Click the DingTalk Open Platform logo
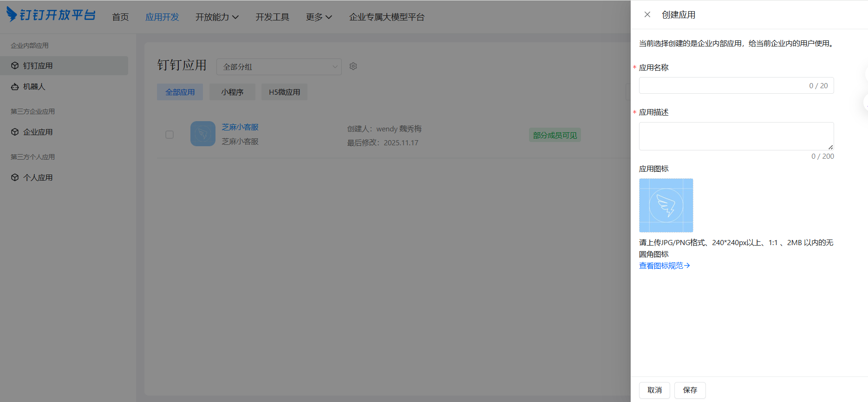Screen dimensions: 868x402 (x=51, y=15)
